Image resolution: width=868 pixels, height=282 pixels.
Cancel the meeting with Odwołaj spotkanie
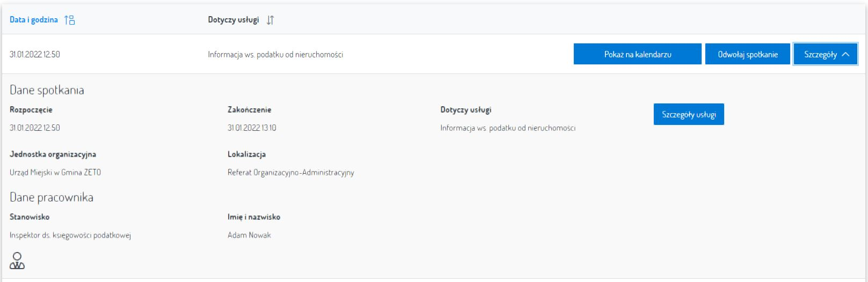[748, 54]
